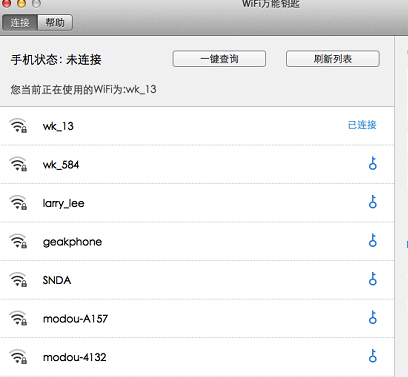Click the WiFi signal icon for modou-A157
Image resolution: width=408 pixels, height=377 pixels.
pyautogui.click(x=18, y=318)
